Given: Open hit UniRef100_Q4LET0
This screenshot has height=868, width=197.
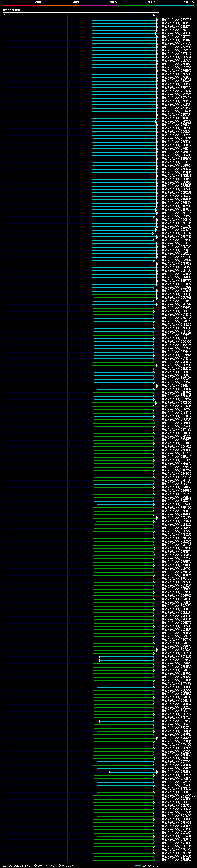Looking at the screenshot, I should tap(177, 26).
